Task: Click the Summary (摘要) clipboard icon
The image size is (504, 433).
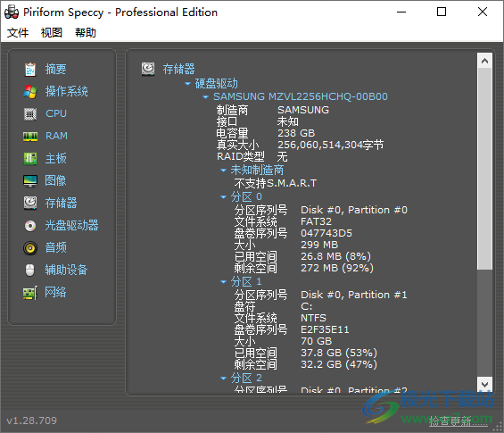Action: point(30,69)
